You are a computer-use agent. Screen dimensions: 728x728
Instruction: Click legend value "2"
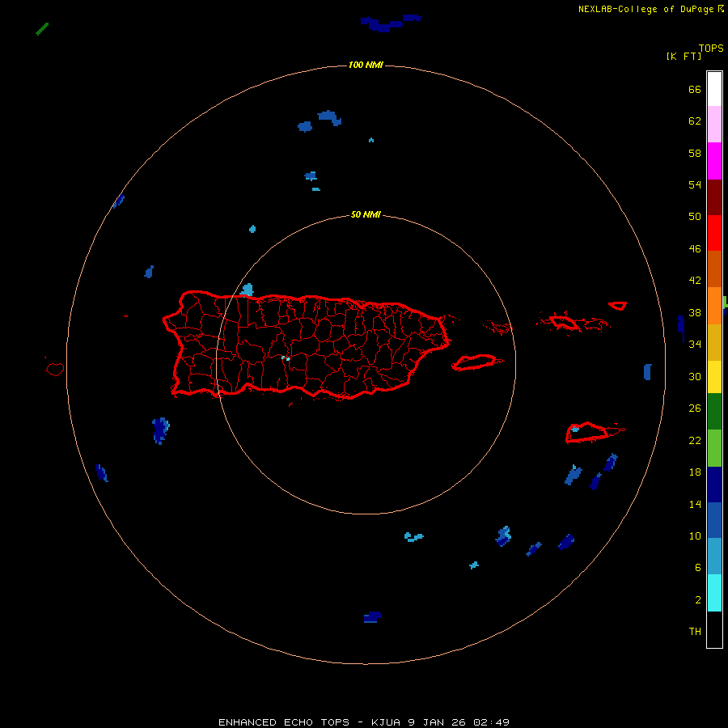[698, 599]
